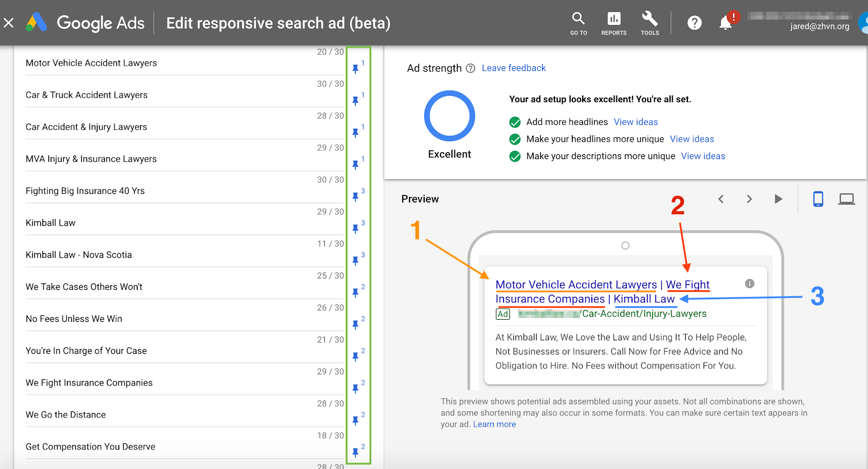View ideas for more unique headlines
This screenshot has width=868, height=469.
click(692, 139)
